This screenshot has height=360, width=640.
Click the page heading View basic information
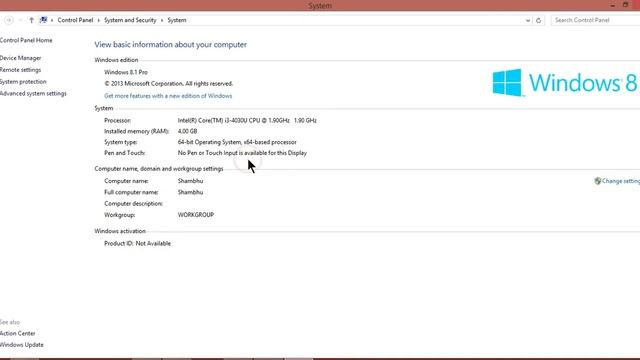click(171, 44)
